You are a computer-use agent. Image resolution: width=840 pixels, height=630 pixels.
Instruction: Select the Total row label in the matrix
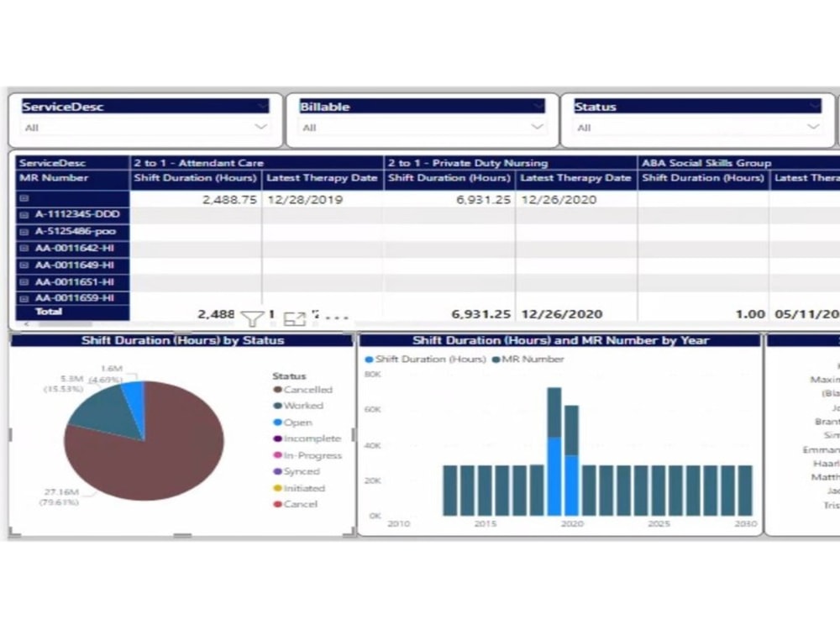coord(49,312)
